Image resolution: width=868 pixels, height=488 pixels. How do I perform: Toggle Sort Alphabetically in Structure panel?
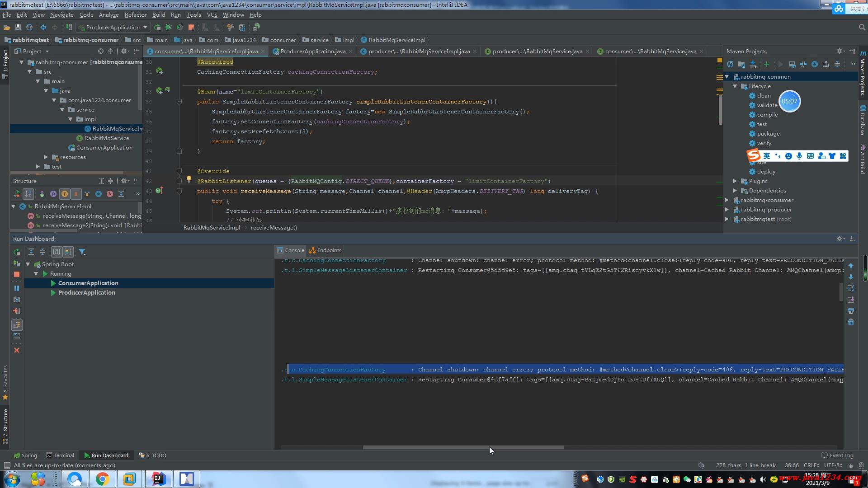click(x=28, y=194)
